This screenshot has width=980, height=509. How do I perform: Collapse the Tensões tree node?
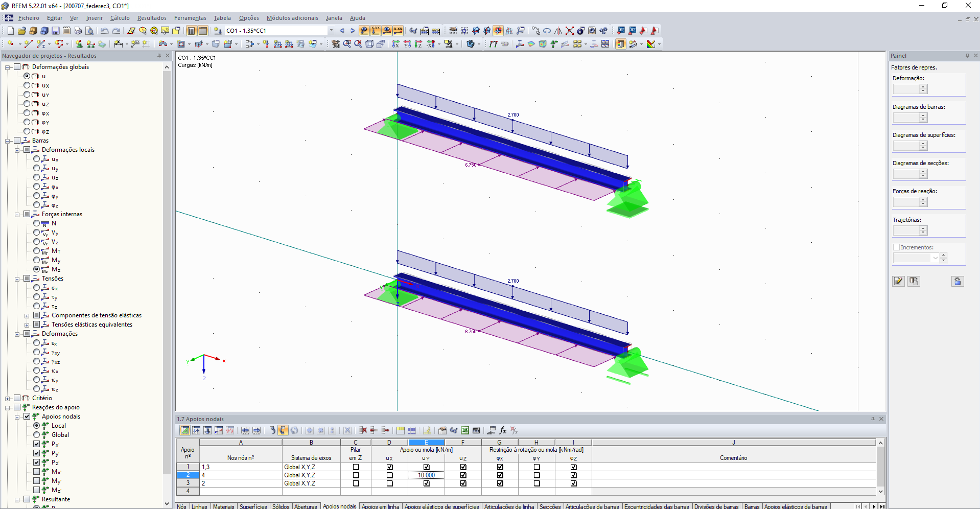[x=17, y=279]
